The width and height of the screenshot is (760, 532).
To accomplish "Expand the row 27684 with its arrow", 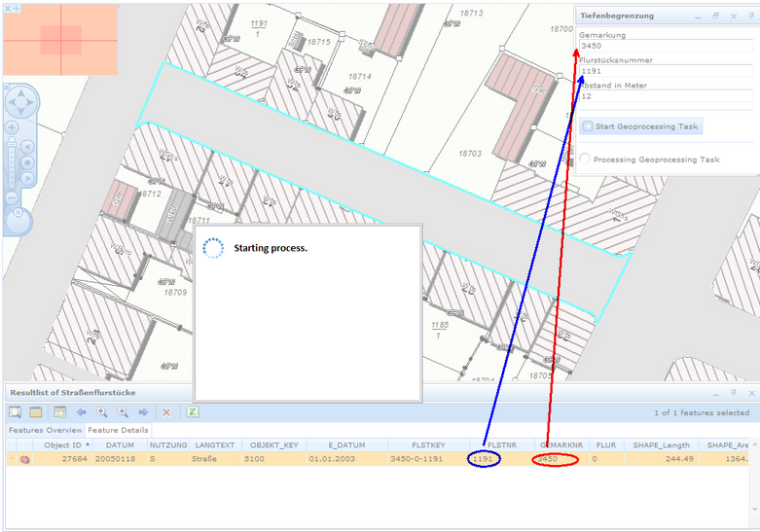I will click(x=12, y=458).
